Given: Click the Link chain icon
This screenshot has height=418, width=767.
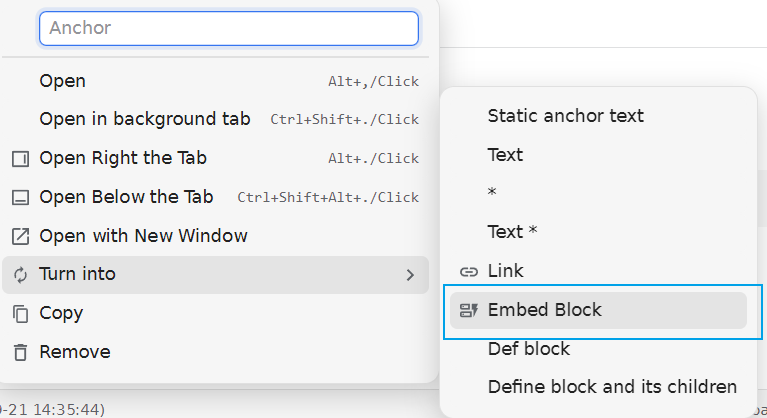Looking at the screenshot, I should pos(468,272).
